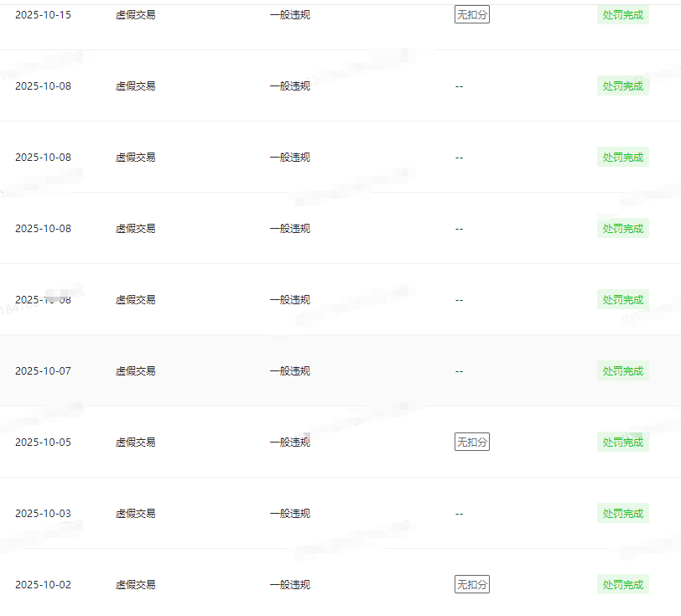Click 虚假交易 in the 2025-10-07 row
The width and height of the screenshot is (681, 616).
[135, 370]
